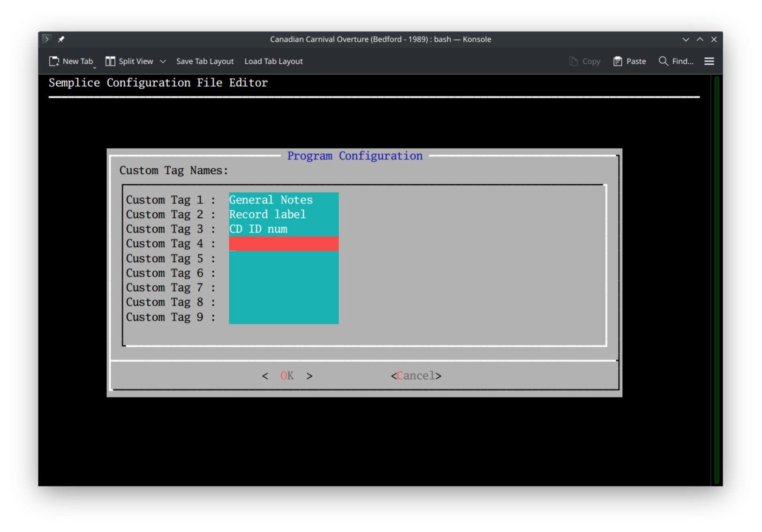Click the highlighted Custom Tag 4 field
This screenshot has height=532, width=762.
click(x=283, y=243)
